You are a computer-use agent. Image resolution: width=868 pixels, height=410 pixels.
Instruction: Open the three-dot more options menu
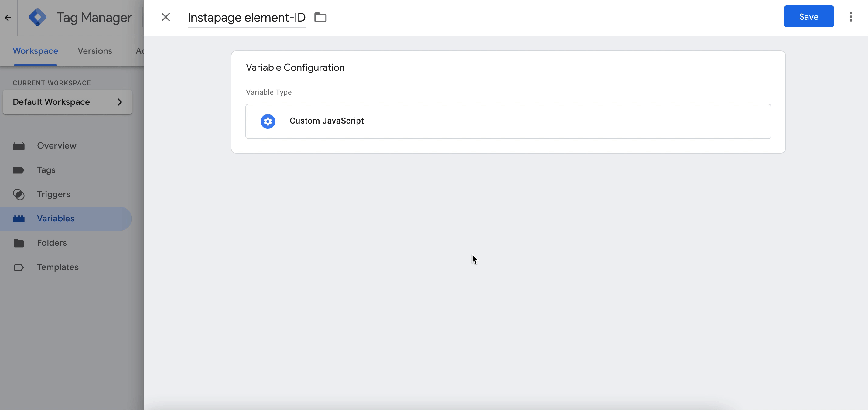[x=850, y=17]
